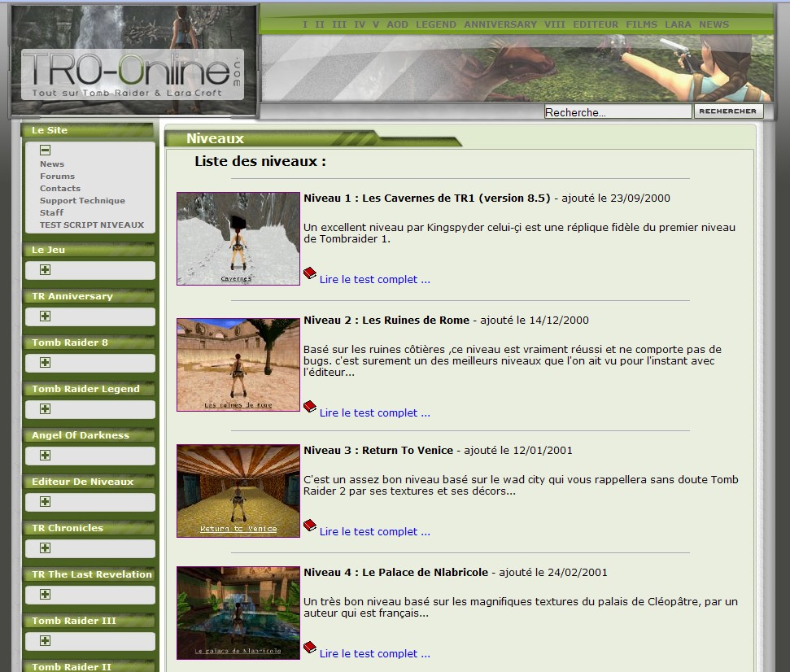
Task: Open the ANNIVERSARY menu in top navigation
Action: (x=500, y=24)
